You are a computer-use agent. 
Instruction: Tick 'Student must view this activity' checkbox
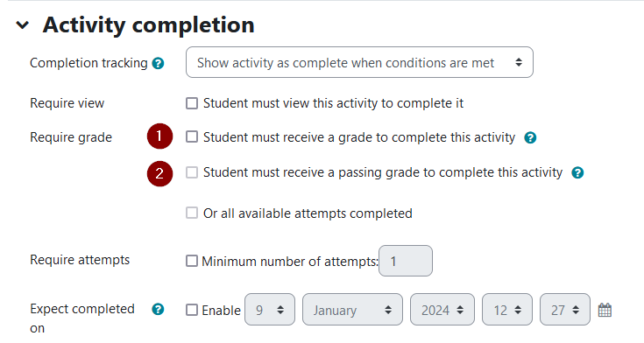192,103
